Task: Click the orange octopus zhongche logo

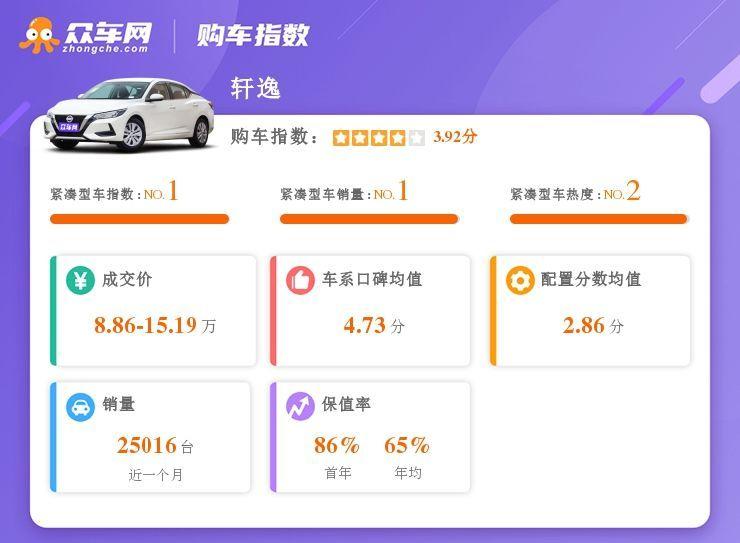Action: 39,35
